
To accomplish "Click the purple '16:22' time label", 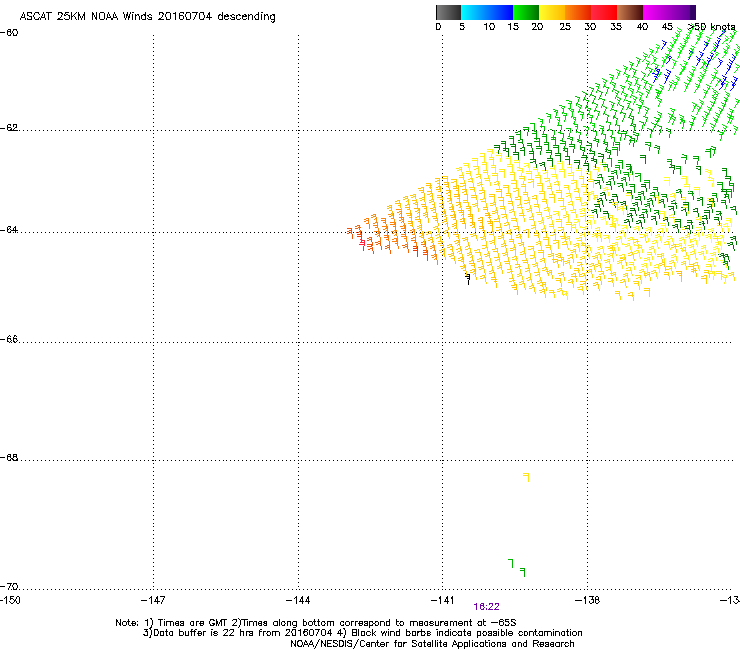I will pos(487,607).
